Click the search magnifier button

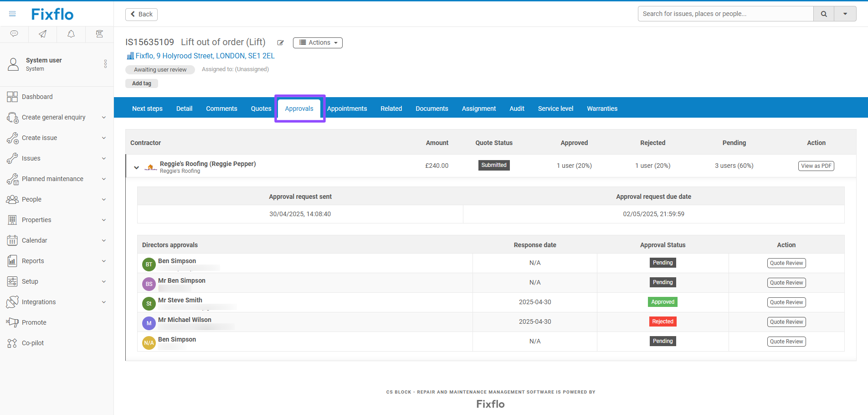[824, 14]
